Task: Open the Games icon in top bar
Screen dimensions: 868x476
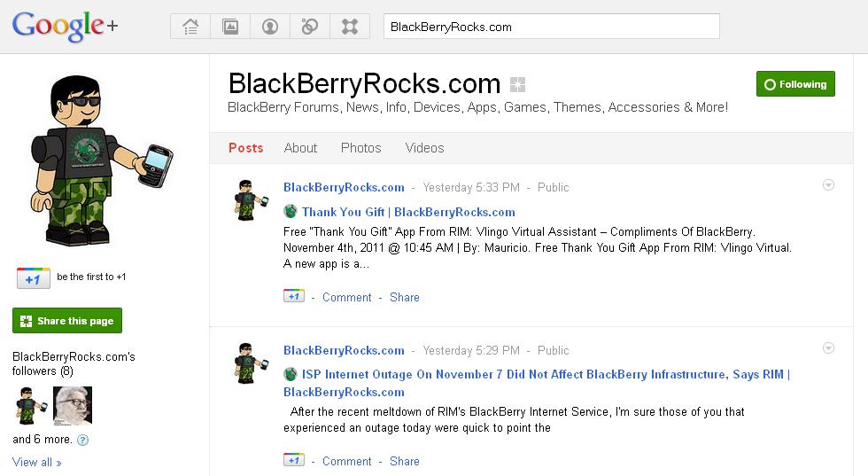Action: pyautogui.click(x=350, y=26)
